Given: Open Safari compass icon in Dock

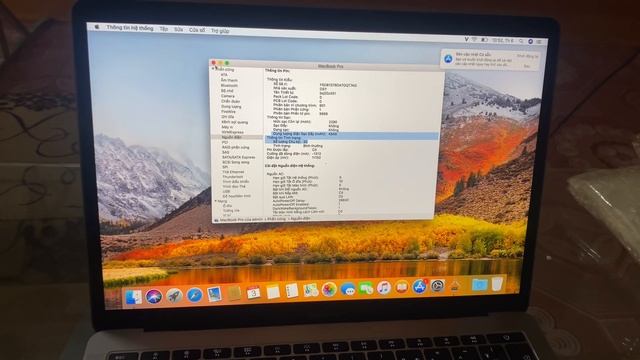Looking at the screenshot, I should 195,295.
